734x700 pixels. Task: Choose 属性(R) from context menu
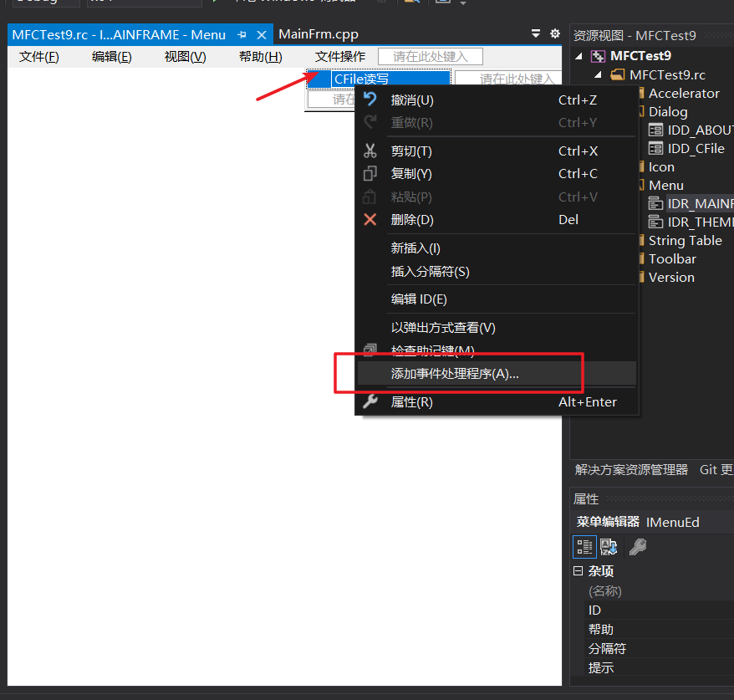click(x=497, y=401)
